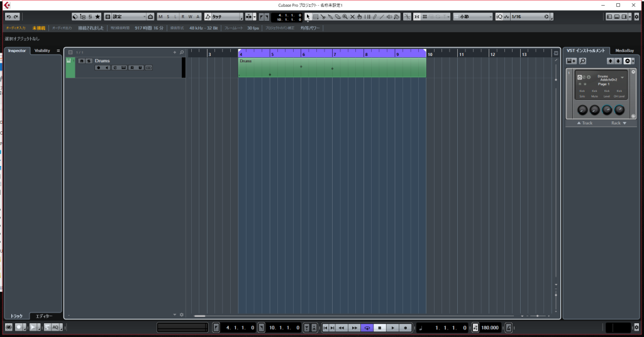Switch to the Inspector tab
Screen dimensions: 644x337
tap(17, 51)
